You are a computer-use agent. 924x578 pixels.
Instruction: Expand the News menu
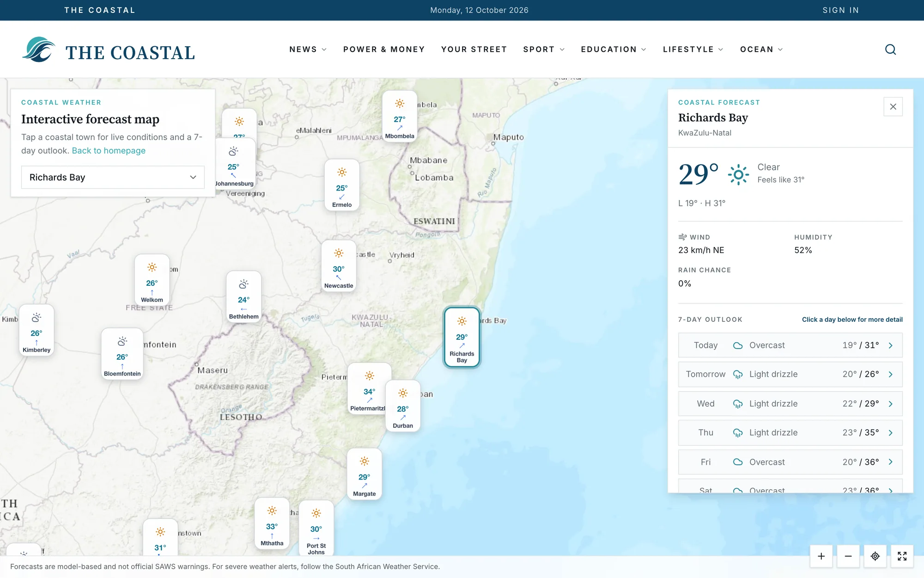[308, 49]
